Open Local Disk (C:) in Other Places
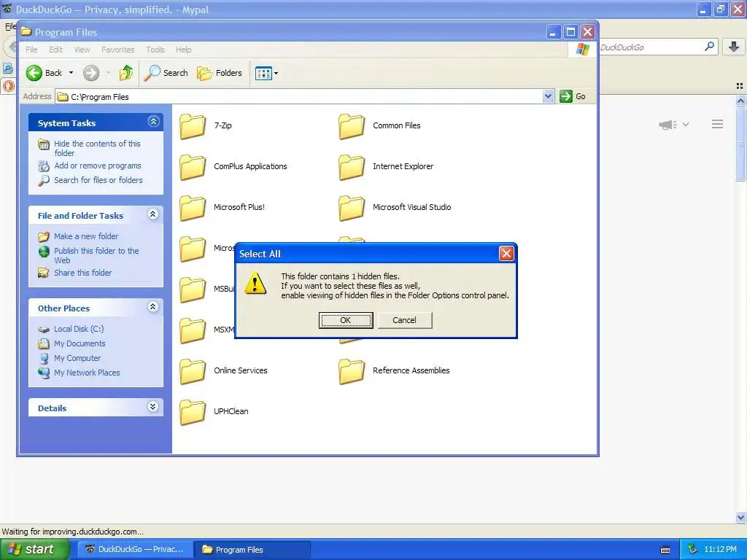The image size is (747, 560). point(79,329)
